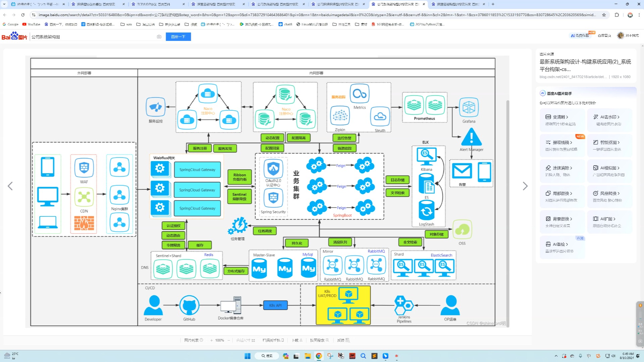
Task: Click the AI创作图 link in header
Action: pyautogui.click(x=580, y=35)
